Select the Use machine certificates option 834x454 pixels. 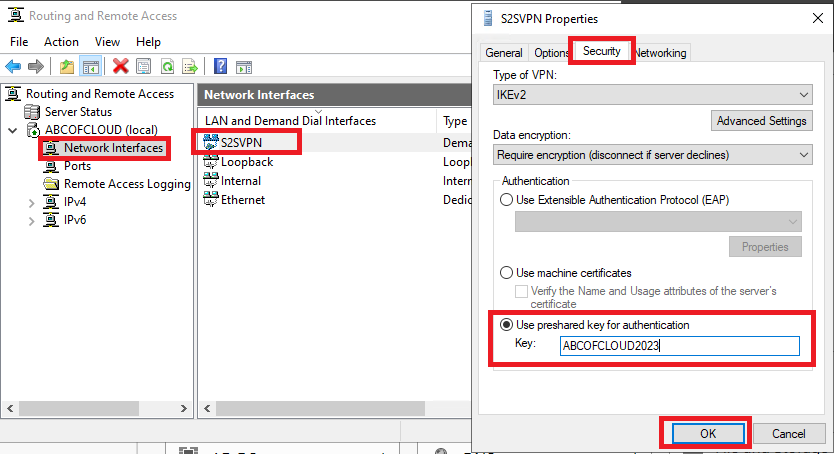[507, 273]
